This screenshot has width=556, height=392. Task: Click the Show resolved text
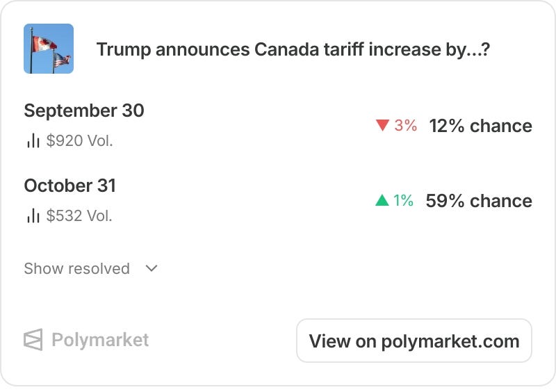tap(76, 268)
